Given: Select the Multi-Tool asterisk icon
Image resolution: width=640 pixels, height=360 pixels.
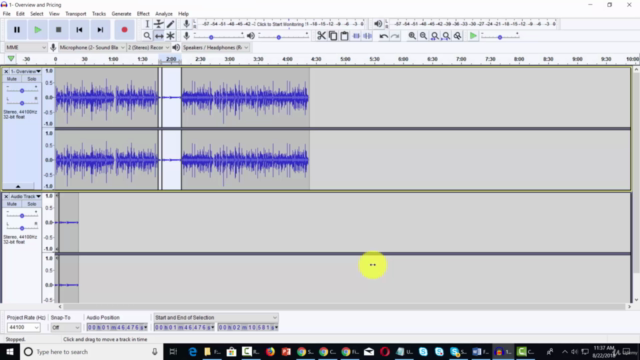Looking at the screenshot, I should (171, 36).
